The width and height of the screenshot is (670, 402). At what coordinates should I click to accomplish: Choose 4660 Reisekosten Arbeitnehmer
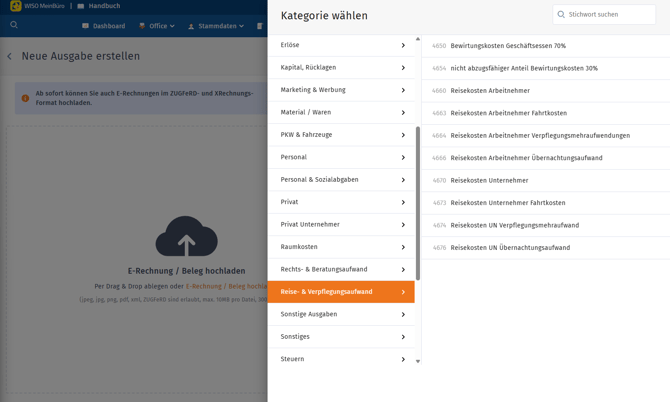[x=490, y=91]
